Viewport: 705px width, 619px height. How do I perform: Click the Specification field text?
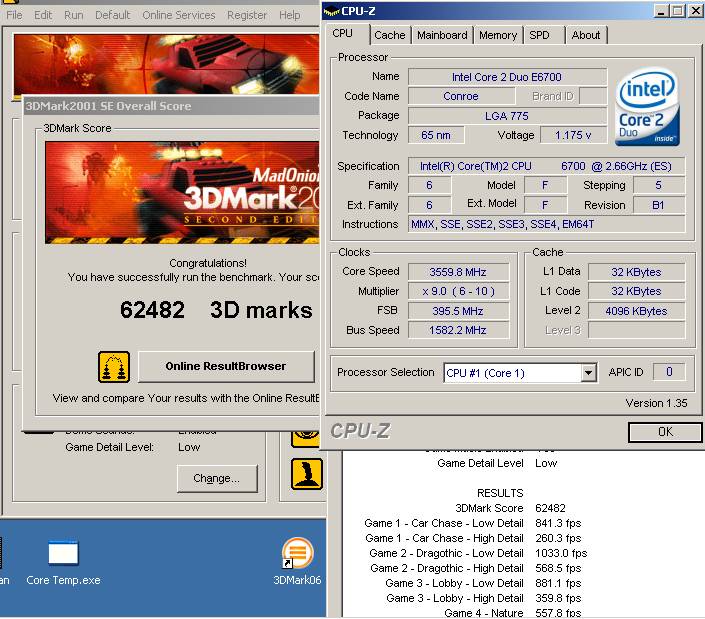(546, 166)
